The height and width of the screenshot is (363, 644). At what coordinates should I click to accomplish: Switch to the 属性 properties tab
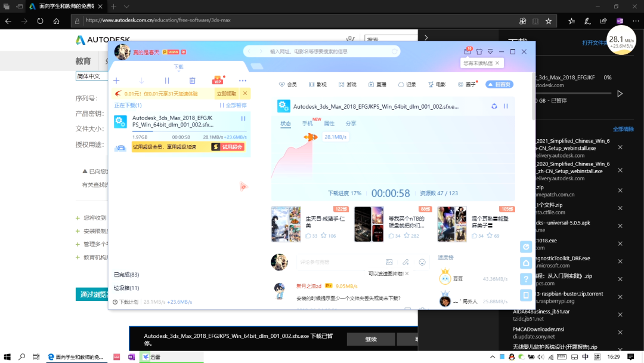click(x=329, y=124)
